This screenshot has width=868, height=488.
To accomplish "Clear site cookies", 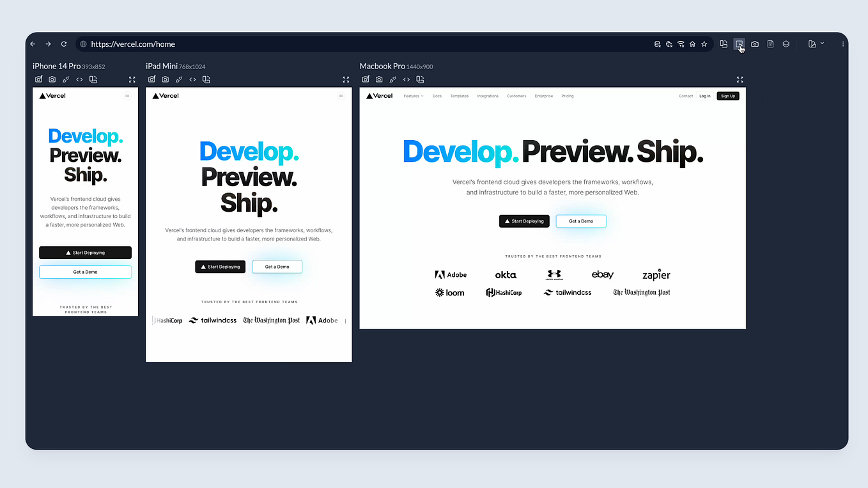I will point(669,43).
